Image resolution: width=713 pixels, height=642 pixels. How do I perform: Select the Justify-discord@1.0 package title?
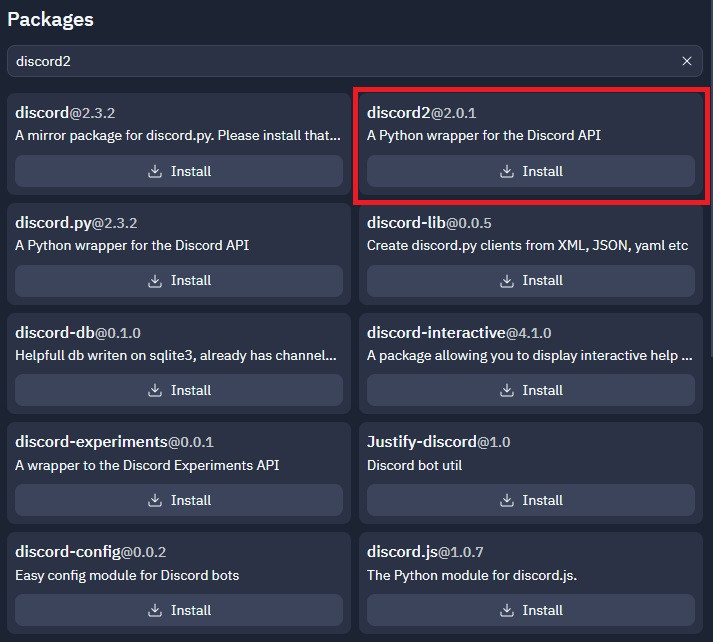438,442
